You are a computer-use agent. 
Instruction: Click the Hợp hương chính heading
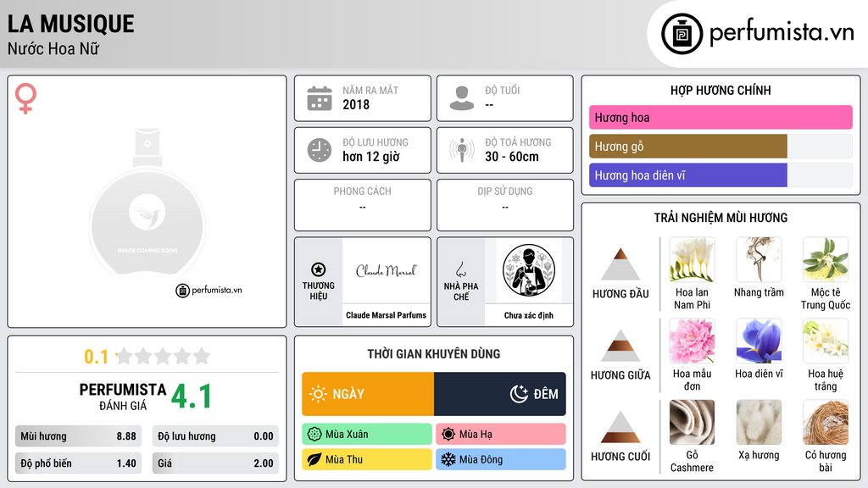point(721,90)
